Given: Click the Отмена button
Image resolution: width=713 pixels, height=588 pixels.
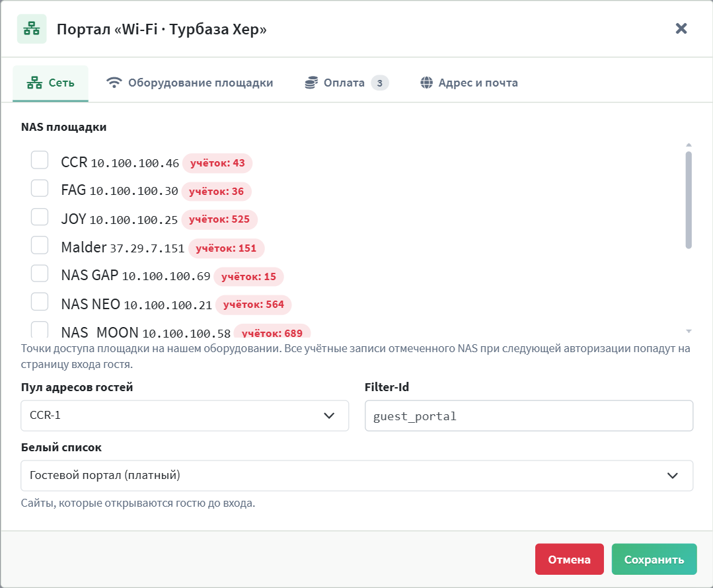Looking at the screenshot, I should point(570,560).
